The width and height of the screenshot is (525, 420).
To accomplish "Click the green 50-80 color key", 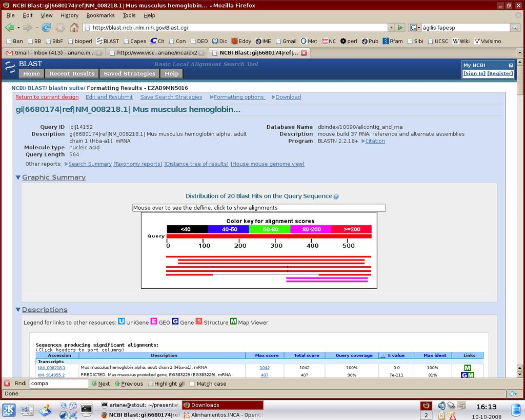I will coord(270,229).
